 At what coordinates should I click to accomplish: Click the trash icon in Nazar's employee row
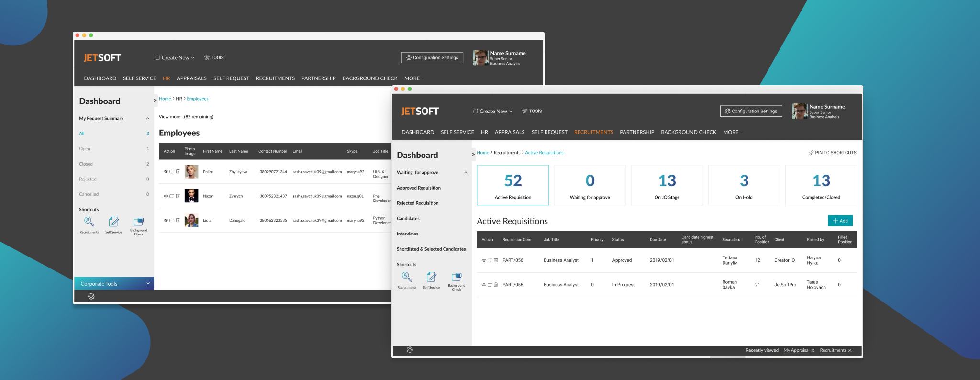tap(178, 196)
